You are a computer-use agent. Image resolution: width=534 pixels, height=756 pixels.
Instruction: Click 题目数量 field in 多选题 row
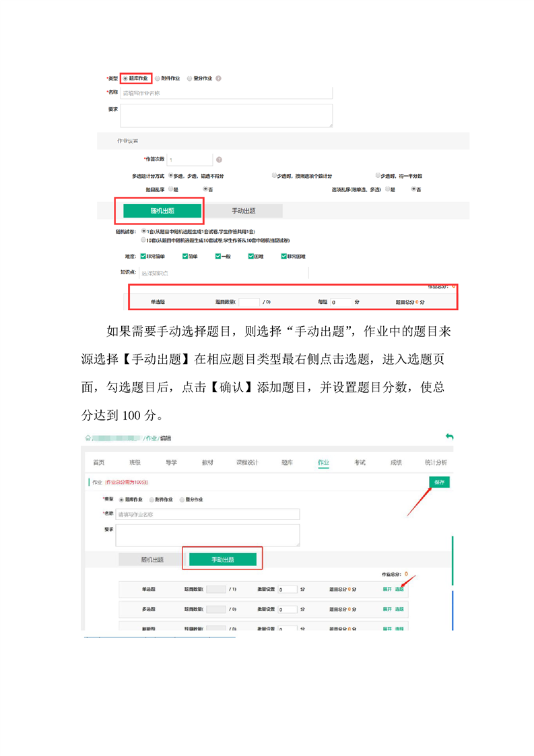click(216, 609)
